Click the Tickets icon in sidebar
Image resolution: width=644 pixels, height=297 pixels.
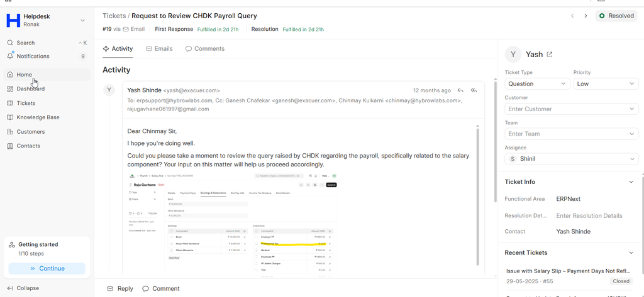(10, 103)
